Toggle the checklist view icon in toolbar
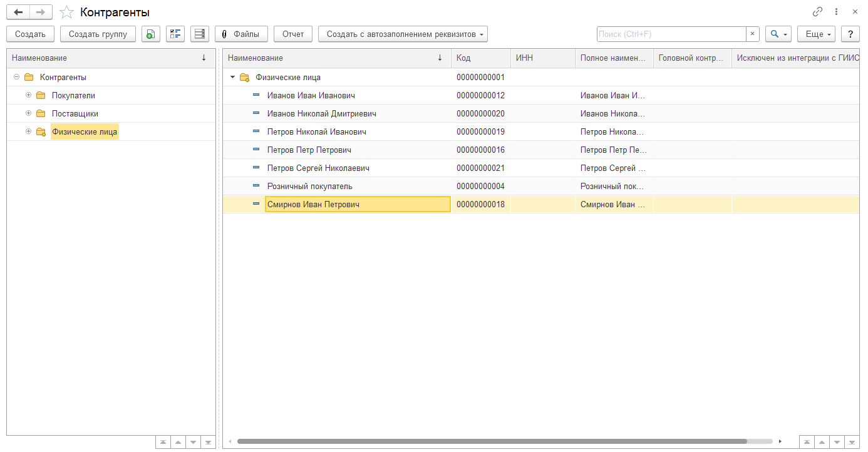This screenshot has height=452, width=868. (x=175, y=34)
